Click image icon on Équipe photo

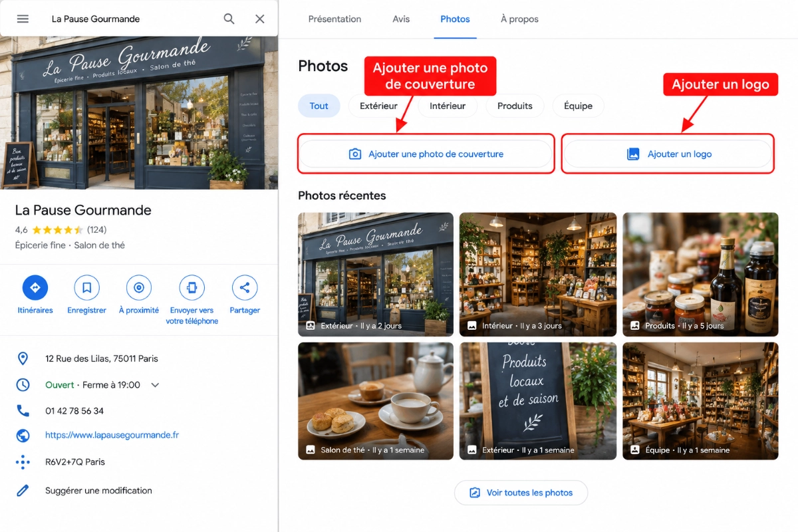[x=634, y=450]
